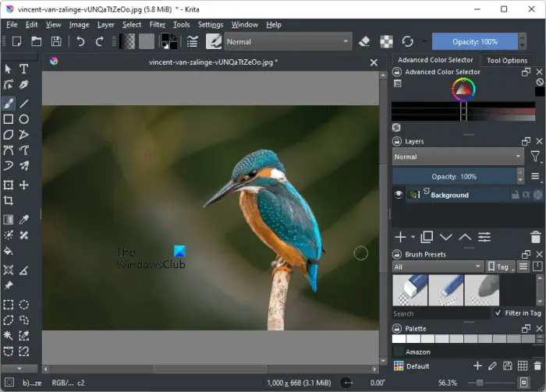Toggle preserve alpha checkerboard button
The height and width of the screenshot is (392, 546).
pos(387,42)
